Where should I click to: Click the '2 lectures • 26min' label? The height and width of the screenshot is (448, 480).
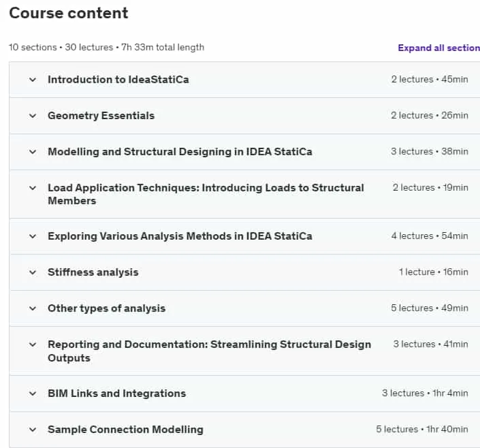pyautogui.click(x=430, y=116)
